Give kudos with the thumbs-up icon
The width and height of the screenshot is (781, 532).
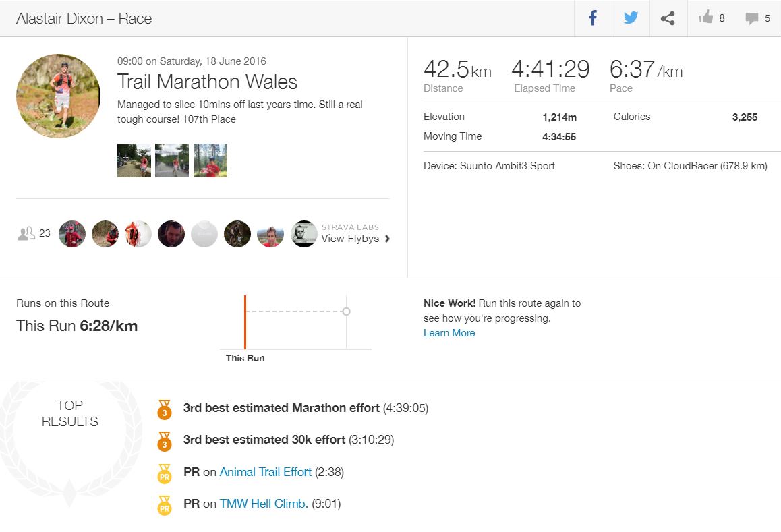coord(706,18)
